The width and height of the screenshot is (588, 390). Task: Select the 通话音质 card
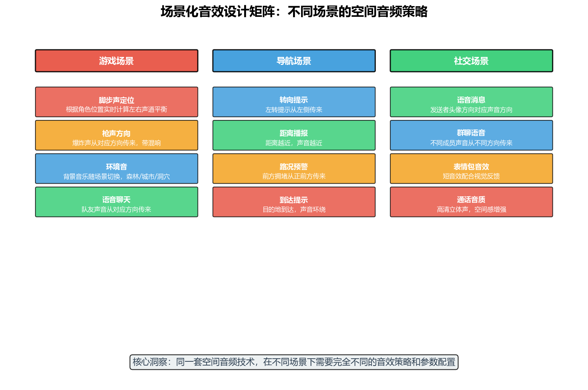point(471,202)
